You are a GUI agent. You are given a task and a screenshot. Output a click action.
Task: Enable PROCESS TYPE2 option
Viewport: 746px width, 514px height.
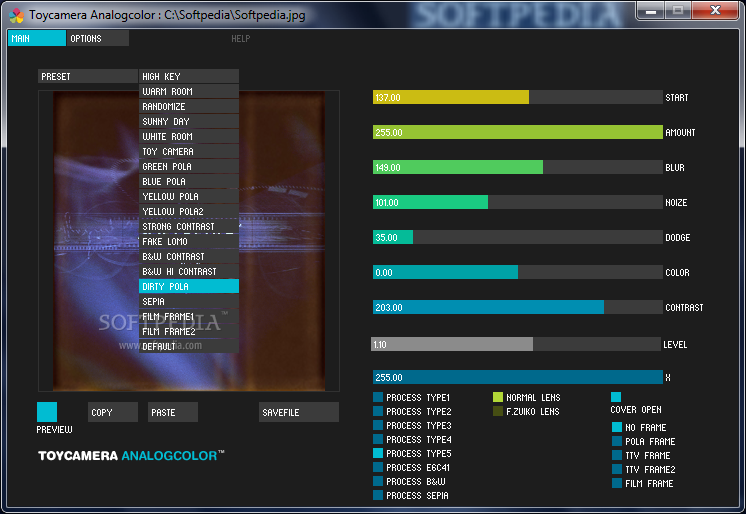point(378,411)
